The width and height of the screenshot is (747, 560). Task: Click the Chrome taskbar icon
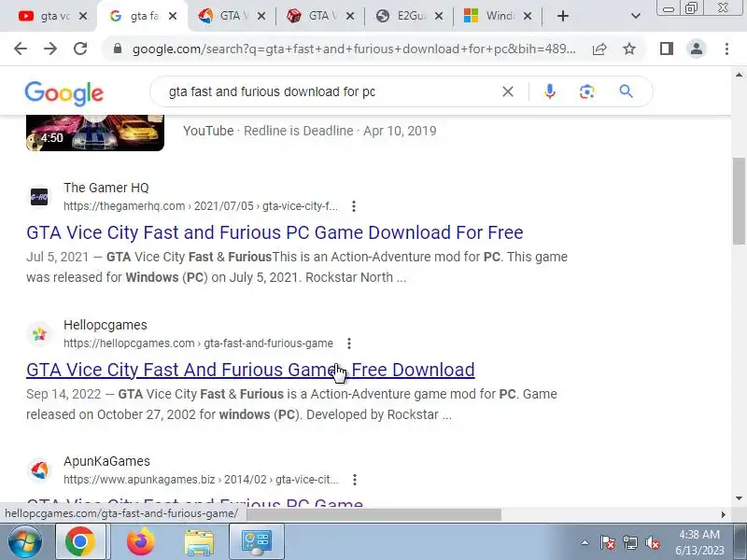point(80,542)
